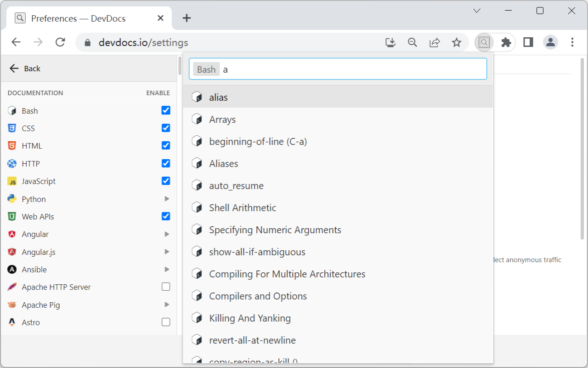Click the Angular logo icon

coord(11,234)
